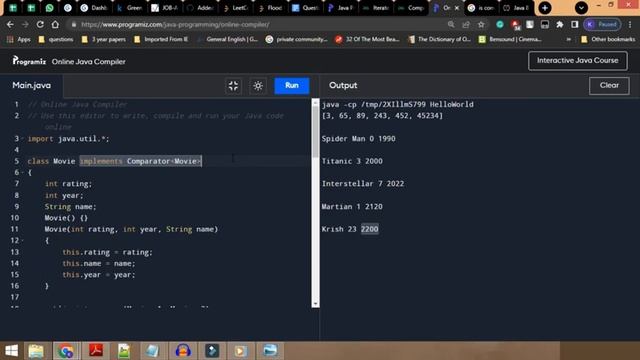Image resolution: width=640 pixels, height=360 pixels.
Task: Open the Chrome home page
Action: 55,24
